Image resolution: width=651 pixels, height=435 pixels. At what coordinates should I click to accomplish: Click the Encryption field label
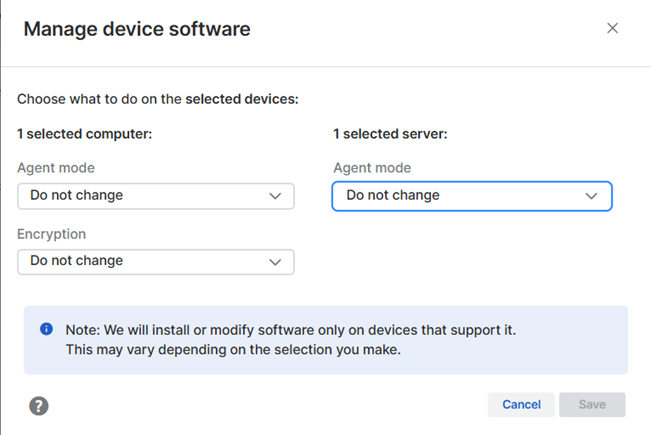(52, 234)
